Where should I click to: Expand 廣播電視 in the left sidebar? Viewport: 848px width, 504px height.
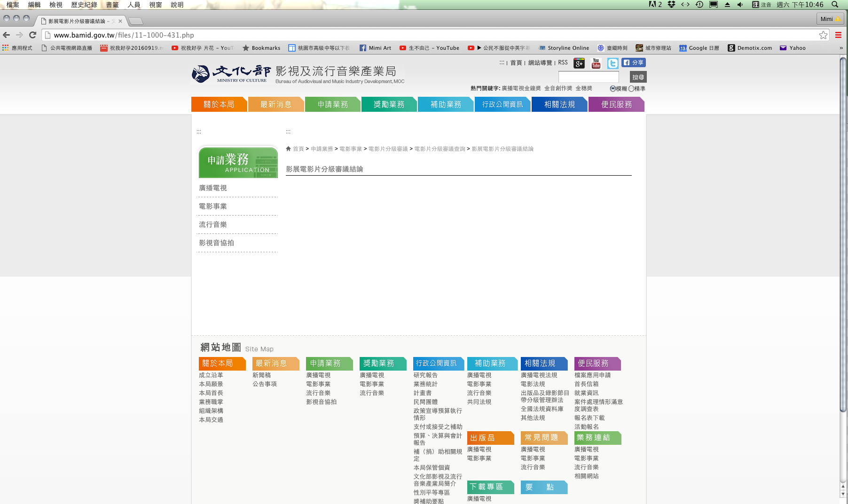(x=213, y=188)
